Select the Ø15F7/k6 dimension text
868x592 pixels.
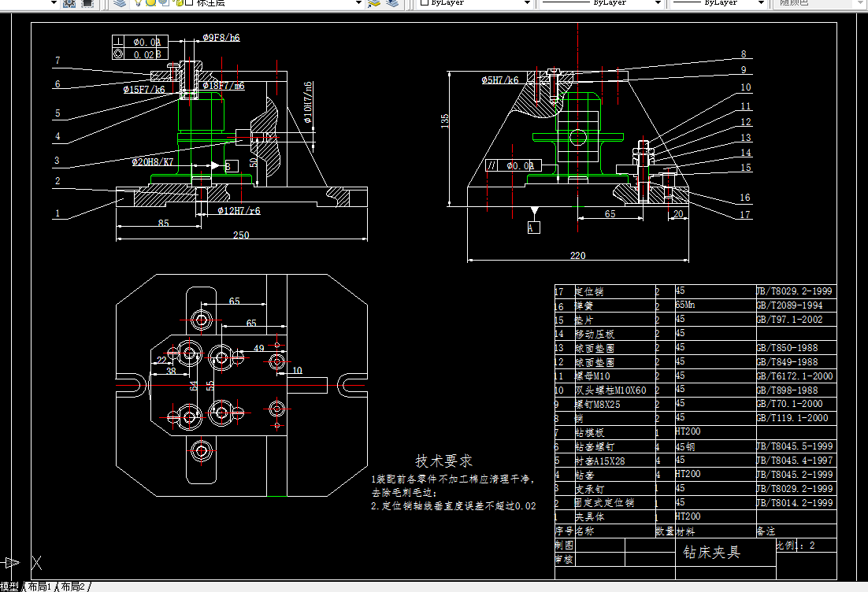coord(144,89)
